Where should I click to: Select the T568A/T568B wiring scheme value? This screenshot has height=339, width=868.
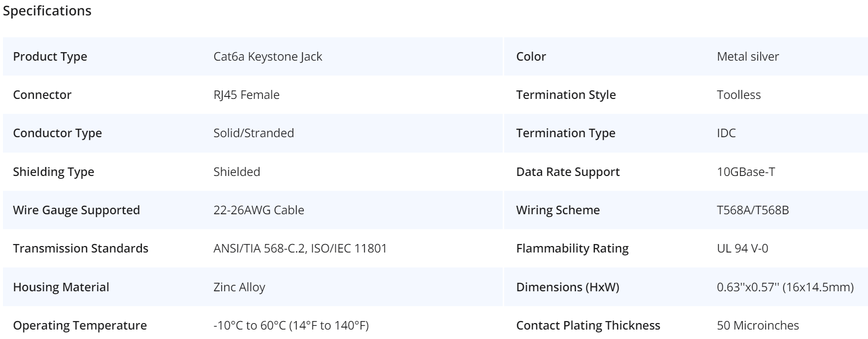(x=753, y=210)
